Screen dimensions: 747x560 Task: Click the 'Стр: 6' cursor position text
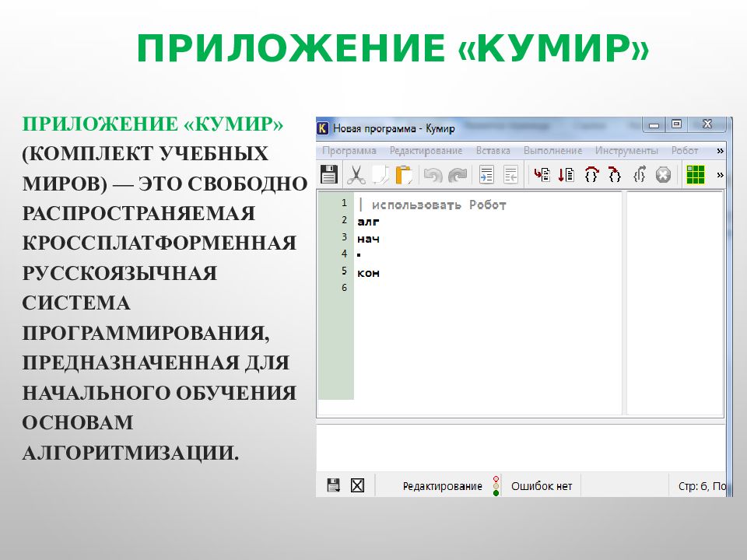[693, 486]
